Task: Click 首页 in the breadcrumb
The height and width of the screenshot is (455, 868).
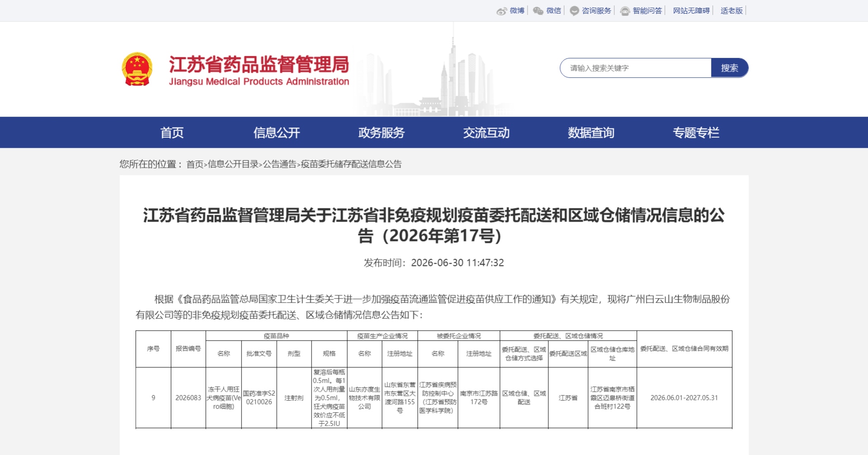Action: click(x=195, y=164)
